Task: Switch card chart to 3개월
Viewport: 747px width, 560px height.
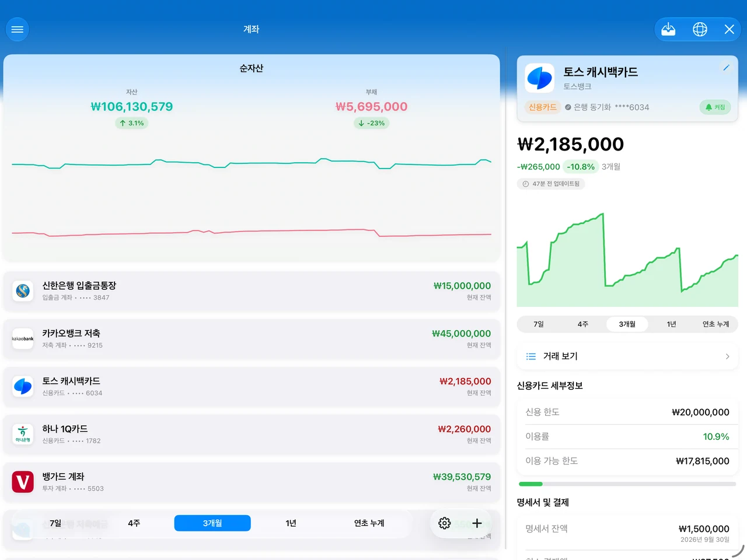Action: pyautogui.click(x=627, y=324)
